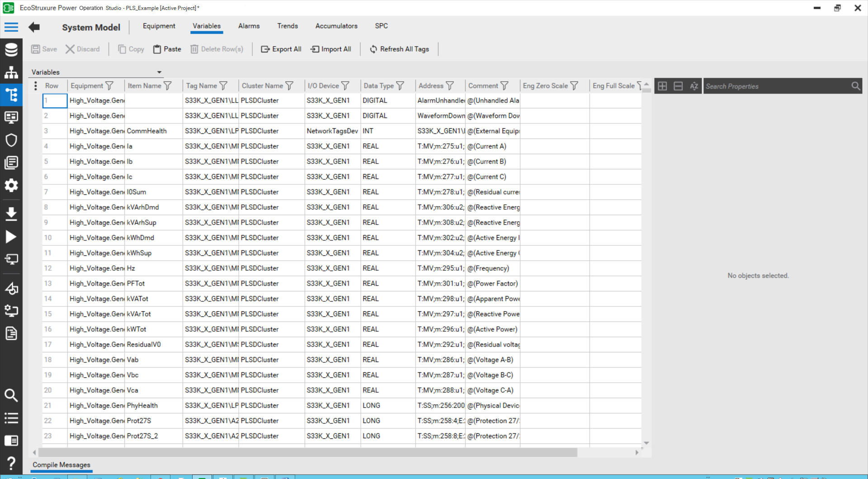Filter the Data Type column
Image resolution: width=868 pixels, height=479 pixels.
pyautogui.click(x=400, y=86)
